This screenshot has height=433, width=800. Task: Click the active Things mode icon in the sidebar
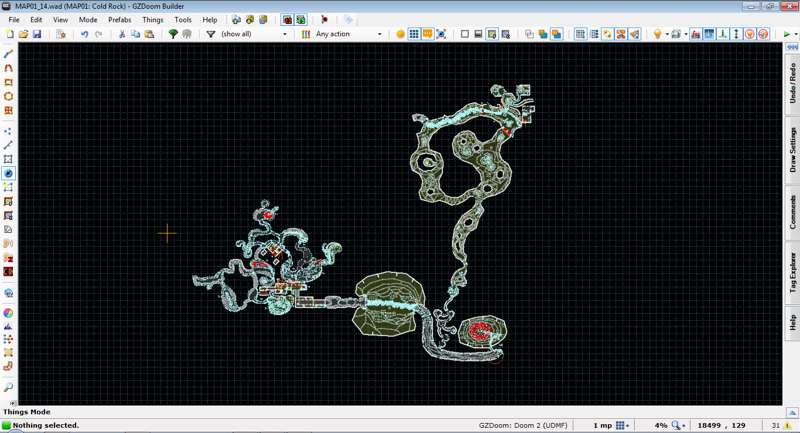[8, 173]
